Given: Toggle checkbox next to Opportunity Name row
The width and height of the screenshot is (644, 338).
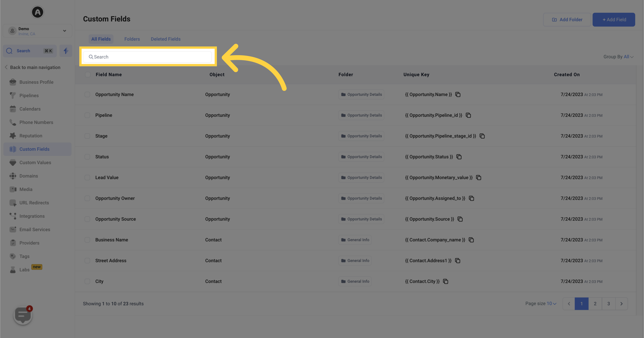Looking at the screenshot, I should (87, 94).
